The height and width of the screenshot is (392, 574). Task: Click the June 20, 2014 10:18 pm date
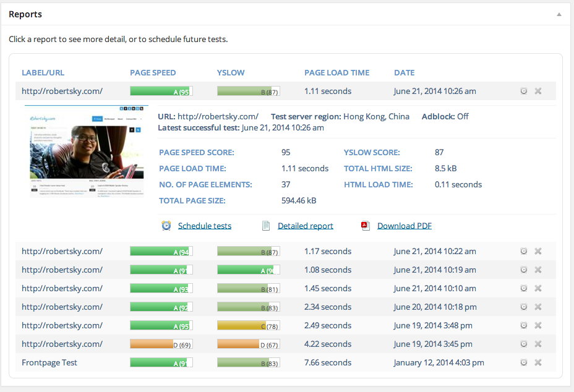click(x=435, y=307)
